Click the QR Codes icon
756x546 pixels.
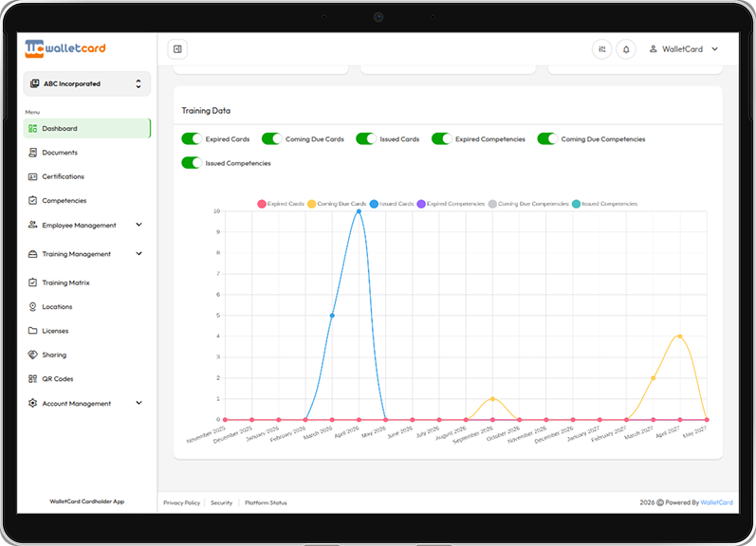[x=32, y=379]
